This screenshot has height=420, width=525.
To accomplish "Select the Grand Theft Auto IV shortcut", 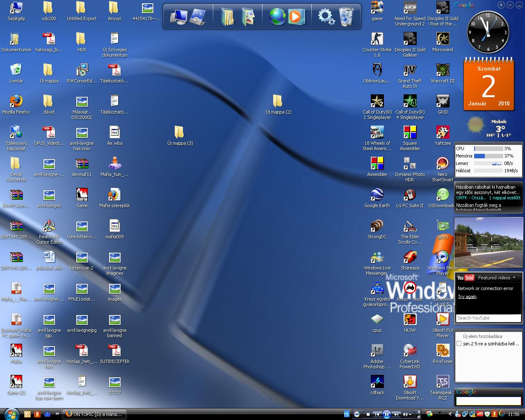I will click(x=410, y=76).
